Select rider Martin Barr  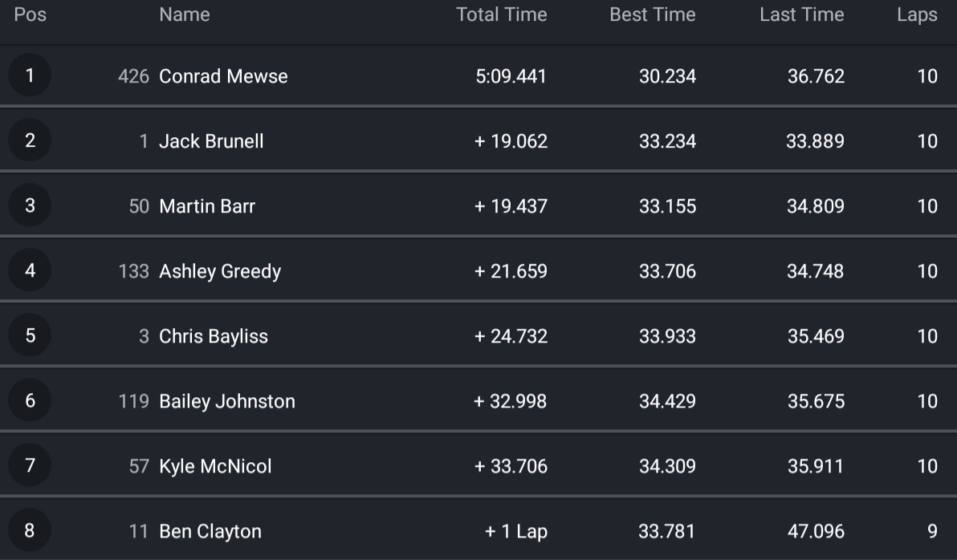coord(207,206)
